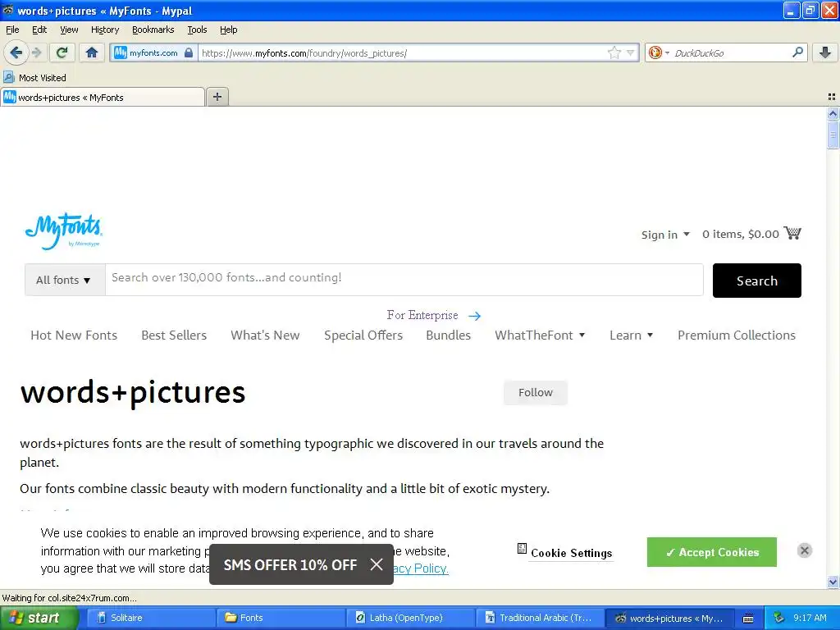Open Hot New Fonts
The height and width of the screenshot is (630, 840).
tap(74, 336)
